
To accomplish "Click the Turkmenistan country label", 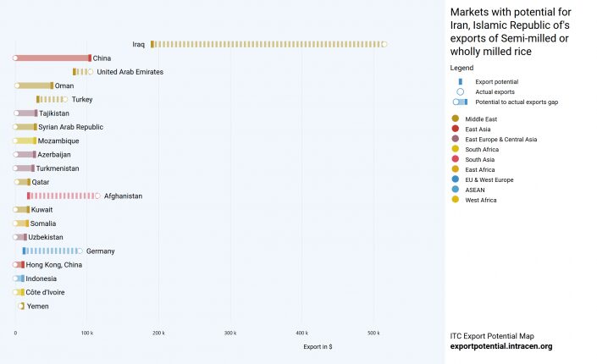I will pos(58,168).
